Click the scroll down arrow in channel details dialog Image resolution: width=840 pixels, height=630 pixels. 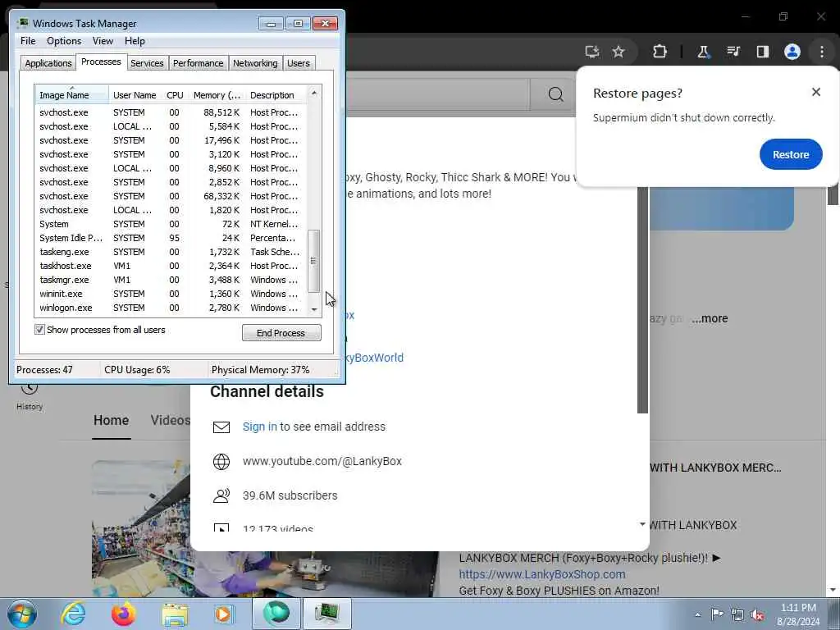pos(642,524)
